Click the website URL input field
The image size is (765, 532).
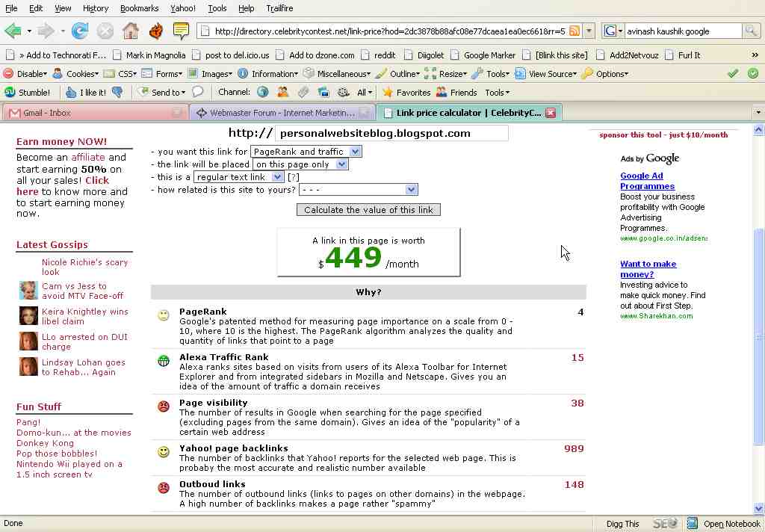click(x=391, y=133)
